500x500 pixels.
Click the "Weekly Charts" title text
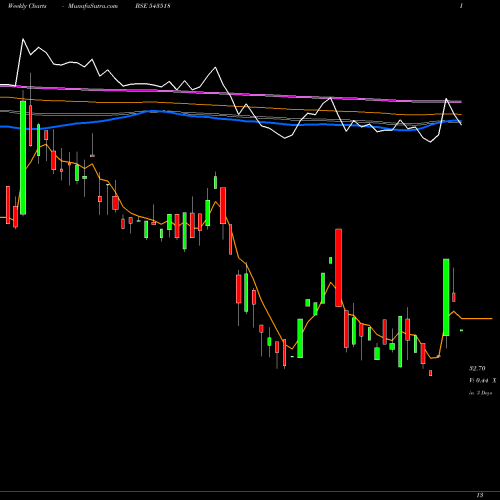coord(27,6)
